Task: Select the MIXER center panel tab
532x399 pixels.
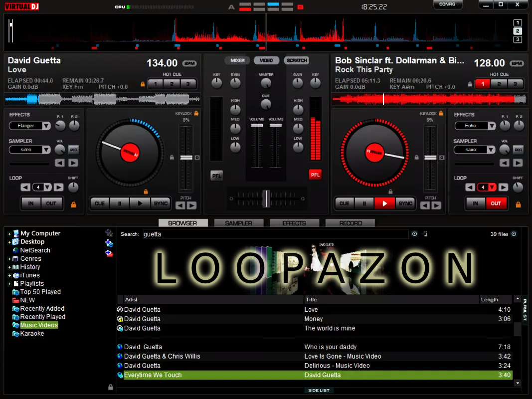Action: pyautogui.click(x=237, y=60)
